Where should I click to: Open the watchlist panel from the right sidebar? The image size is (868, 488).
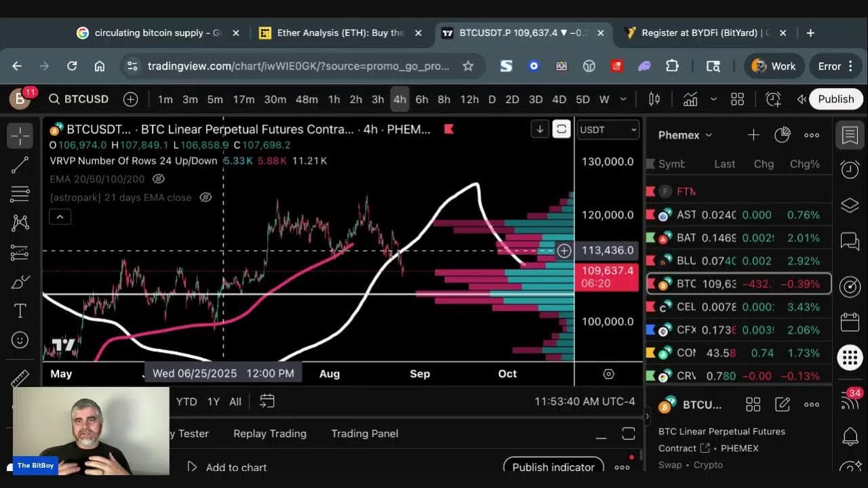click(x=850, y=135)
